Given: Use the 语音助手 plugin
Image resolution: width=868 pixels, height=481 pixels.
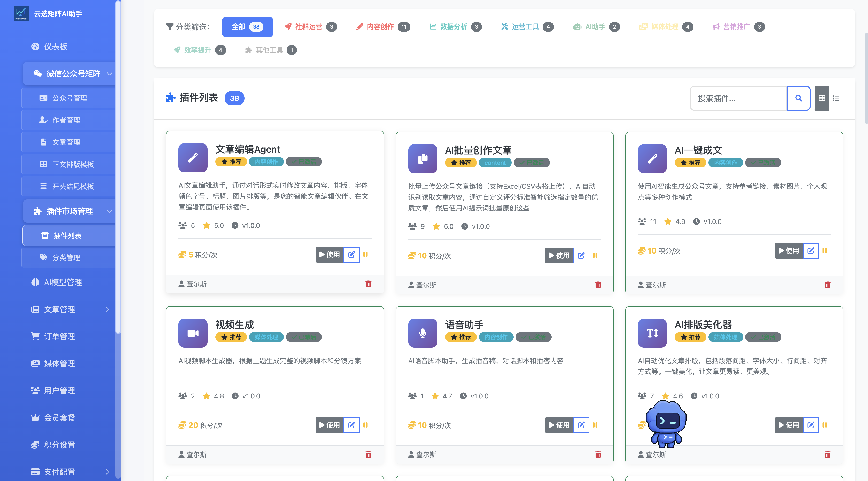Looking at the screenshot, I should coord(559,425).
